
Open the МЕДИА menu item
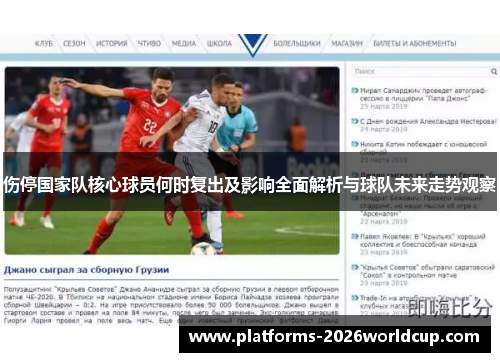click(184, 43)
